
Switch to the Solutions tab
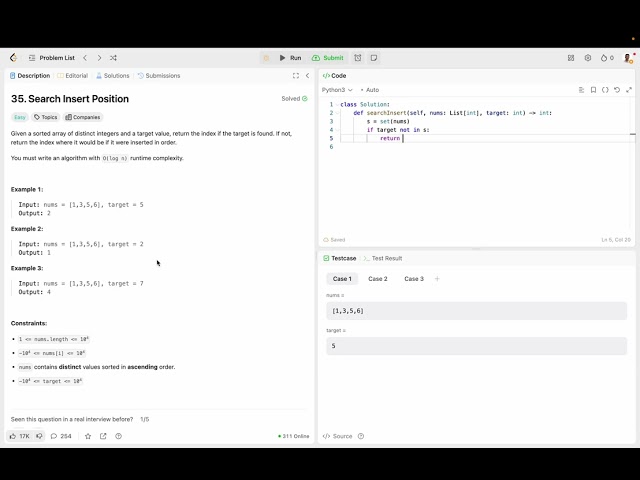click(x=113, y=76)
